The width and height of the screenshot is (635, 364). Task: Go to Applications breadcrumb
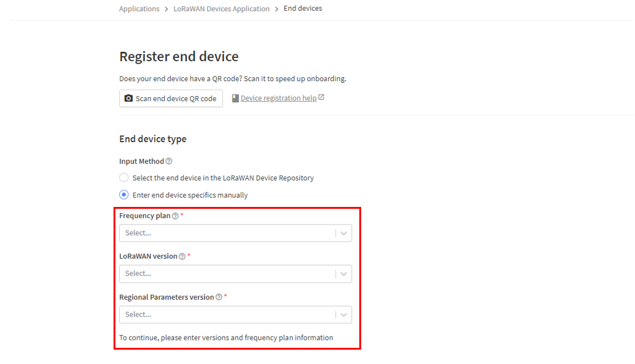(139, 9)
